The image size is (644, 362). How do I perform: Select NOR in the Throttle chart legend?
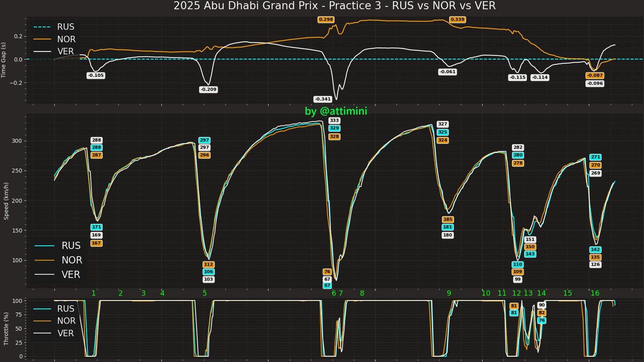[54, 321]
